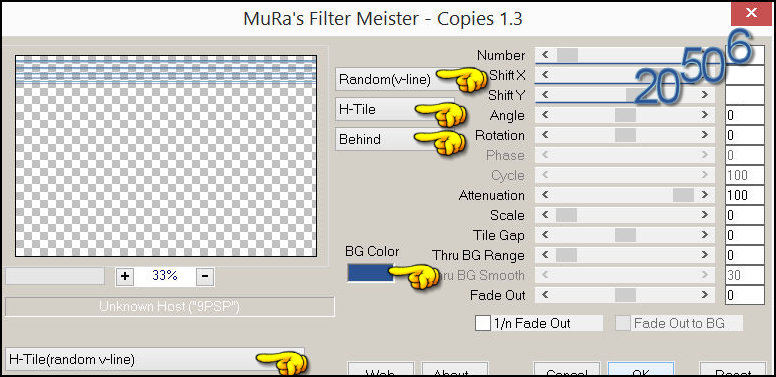Click the Rotation slider left arrow

pyautogui.click(x=545, y=135)
